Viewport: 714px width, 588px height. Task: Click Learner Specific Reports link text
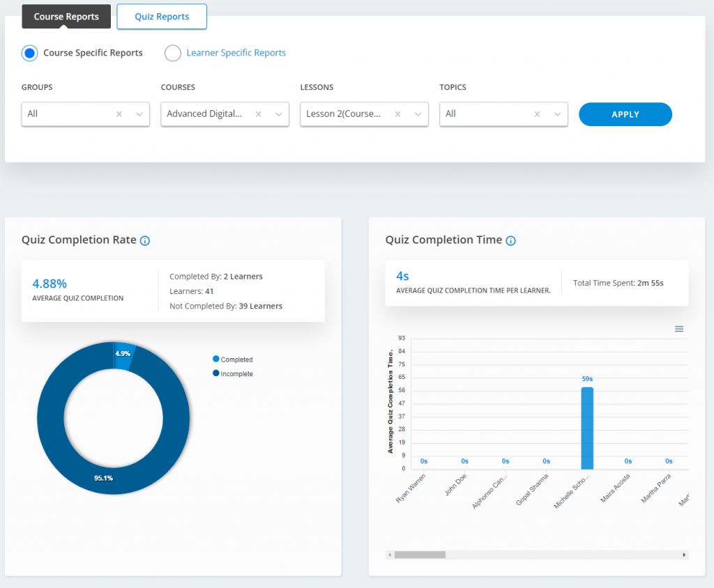click(x=236, y=53)
